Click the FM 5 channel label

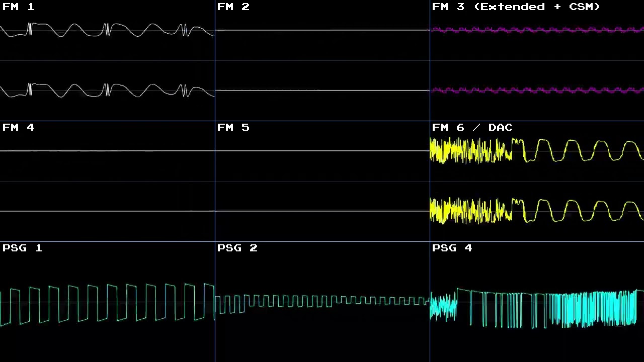point(233,127)
